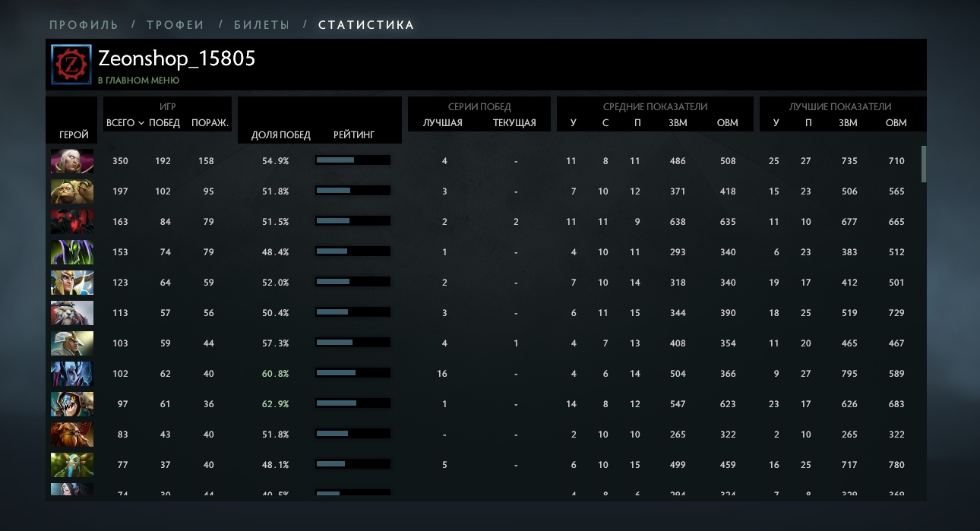Click the hero portrait with 123 total games

(x=72, y=283)
